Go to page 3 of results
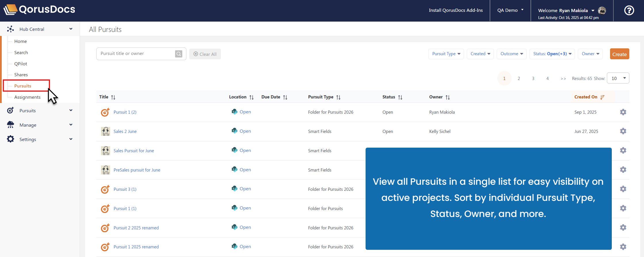Screen dimensions: 644x257 coord(533,79)
